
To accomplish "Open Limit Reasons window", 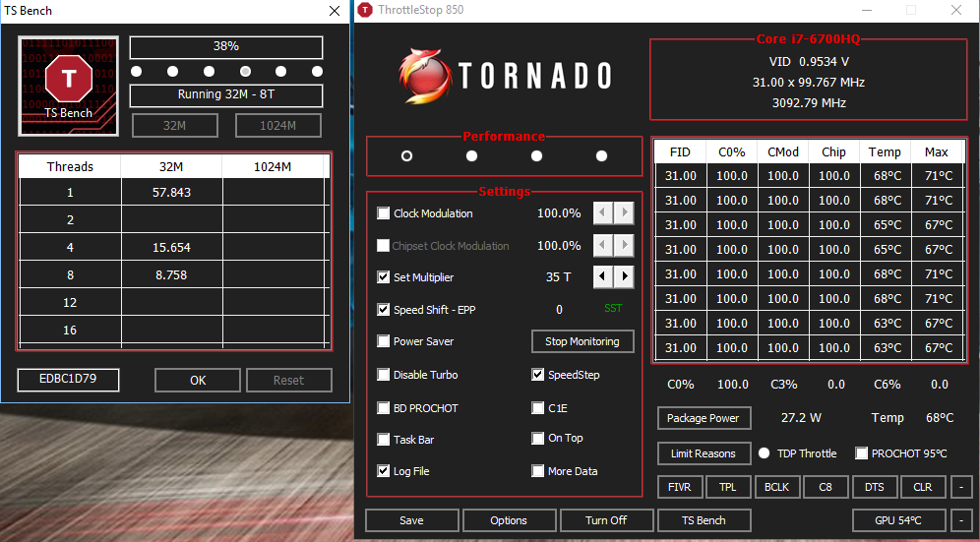I will tap(704, 453).
